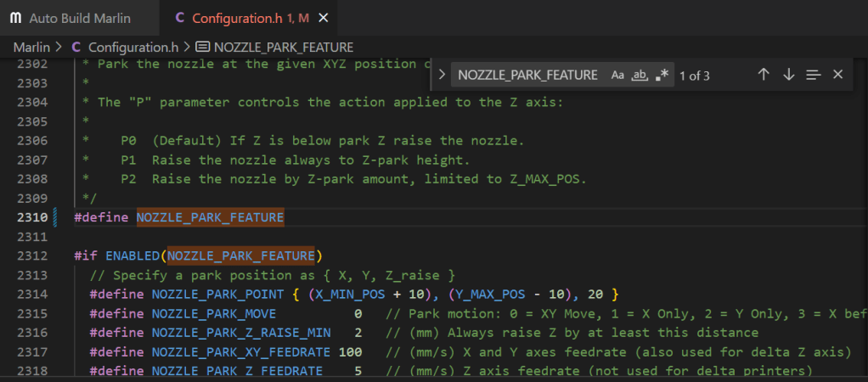This screenshot has height=382, width=868.
Task: Toggle Match Case in find widget
Action: [x=617, y=75]
